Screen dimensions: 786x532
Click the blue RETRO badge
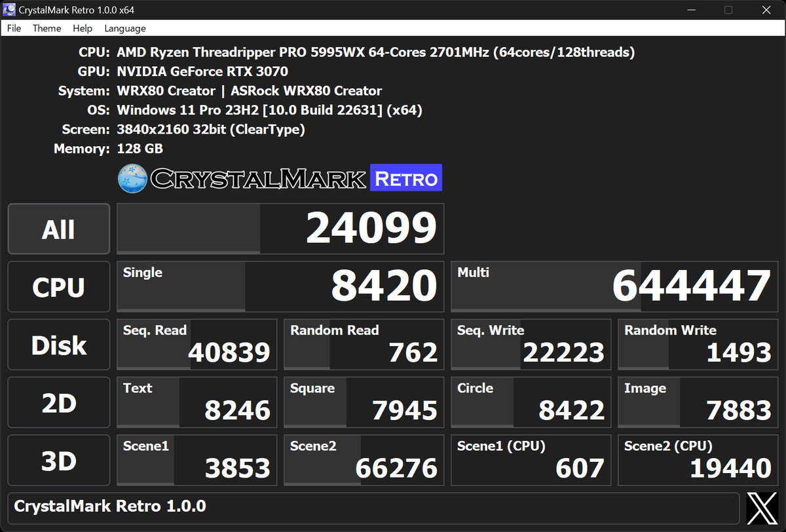[x=405, y=177]
